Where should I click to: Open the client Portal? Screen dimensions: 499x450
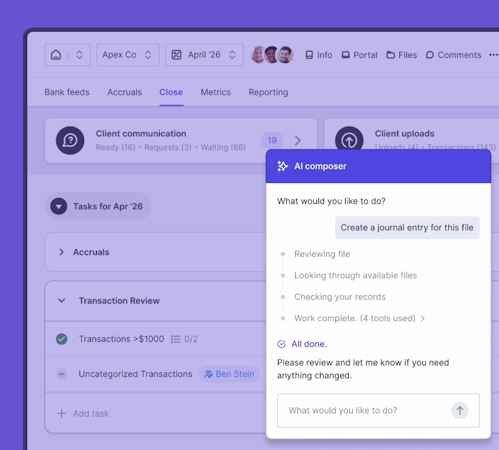[x=360, y=55]
